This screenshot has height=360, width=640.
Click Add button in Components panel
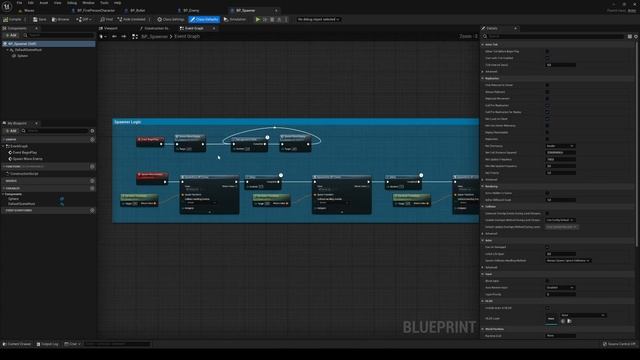coord(10,36)
